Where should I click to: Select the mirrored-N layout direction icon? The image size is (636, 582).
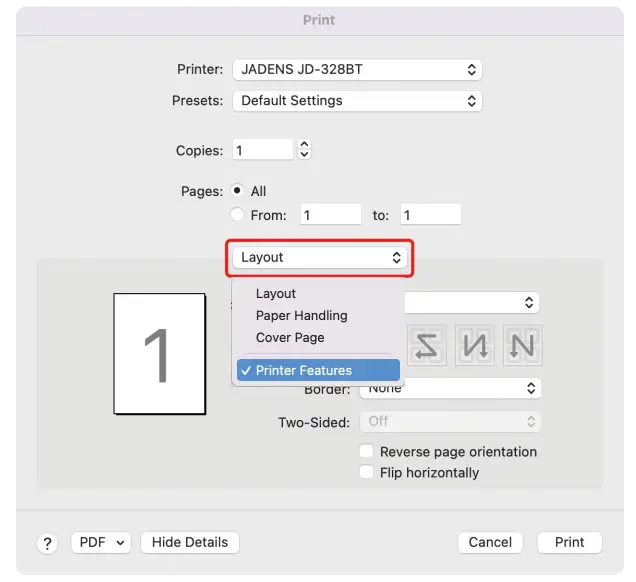pos(475,346)
